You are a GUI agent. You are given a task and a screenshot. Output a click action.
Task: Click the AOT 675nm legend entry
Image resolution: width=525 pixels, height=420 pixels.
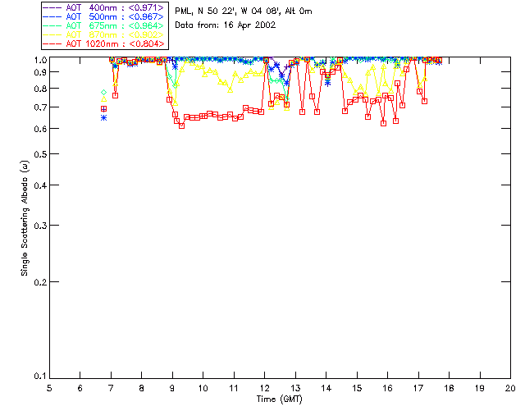(104, 25)
